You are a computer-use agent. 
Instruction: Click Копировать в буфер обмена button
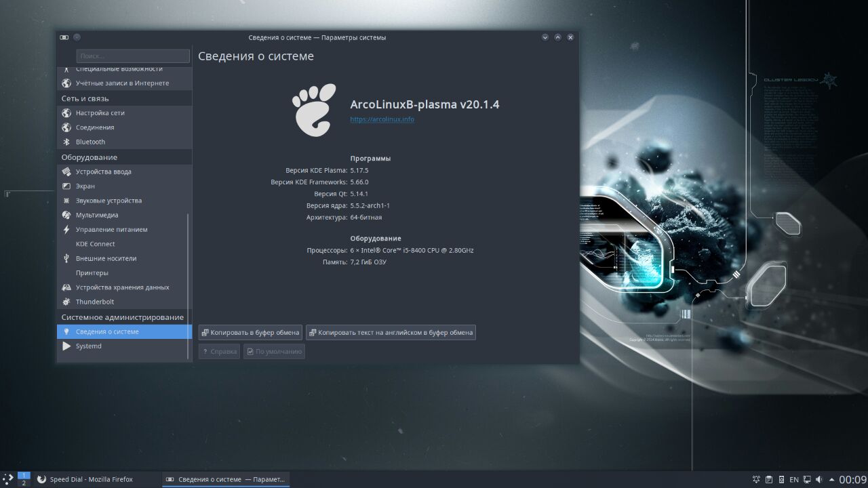[x=251, y=333]
